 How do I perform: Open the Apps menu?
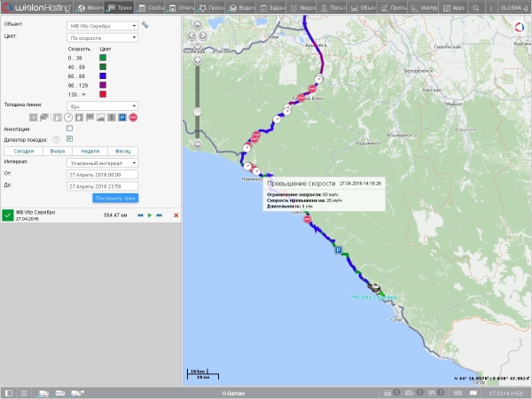click(453, 7)
